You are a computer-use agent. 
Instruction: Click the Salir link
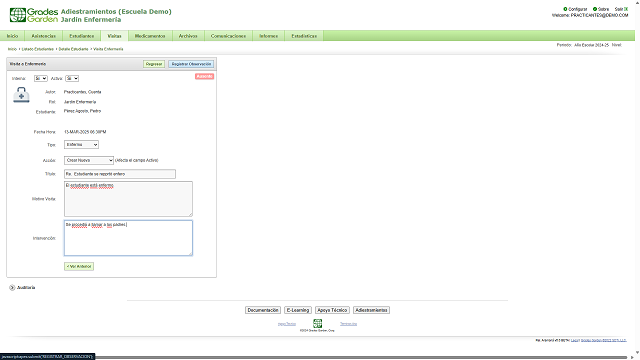[x=619, y=9]
